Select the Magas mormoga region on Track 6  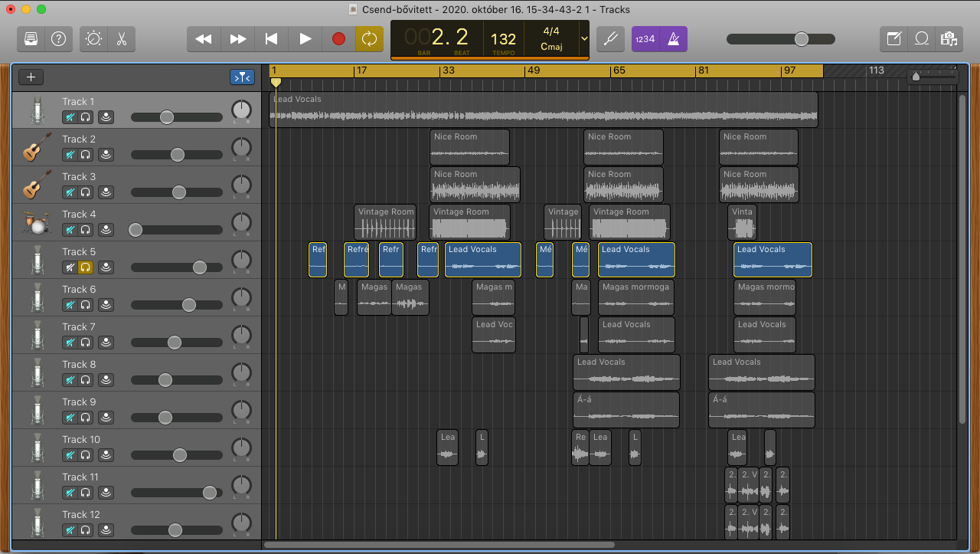tap(636, 297)
